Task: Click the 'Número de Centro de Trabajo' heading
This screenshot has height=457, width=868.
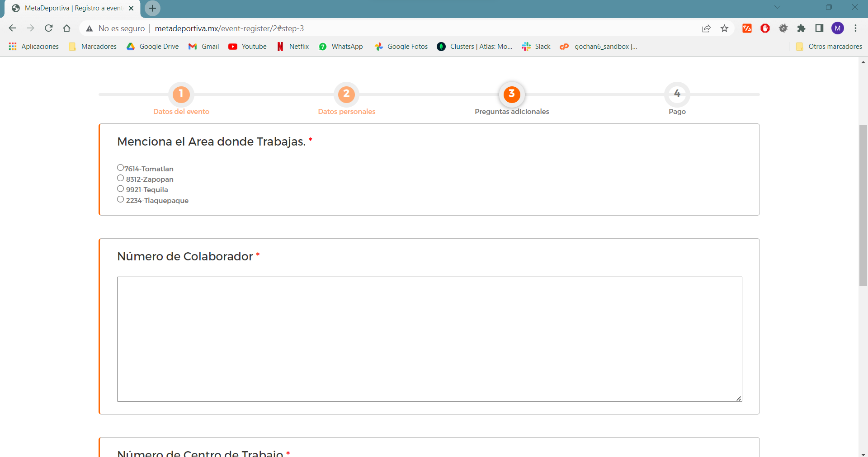Action: pos(200,453)
